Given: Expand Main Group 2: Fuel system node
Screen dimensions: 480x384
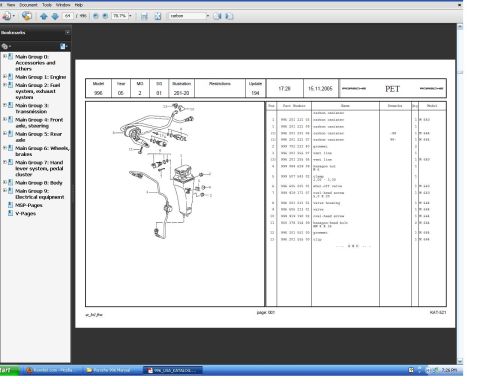Looking at the screenshot, I should [x=5, y=84].
